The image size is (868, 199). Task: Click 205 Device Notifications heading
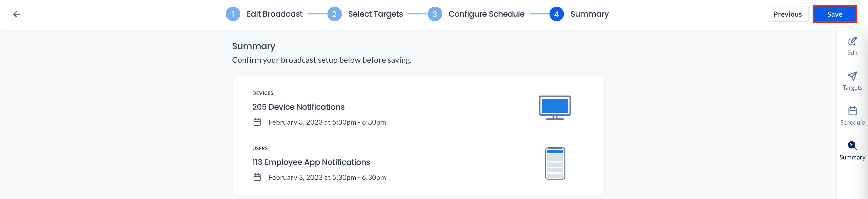(298, 107)
